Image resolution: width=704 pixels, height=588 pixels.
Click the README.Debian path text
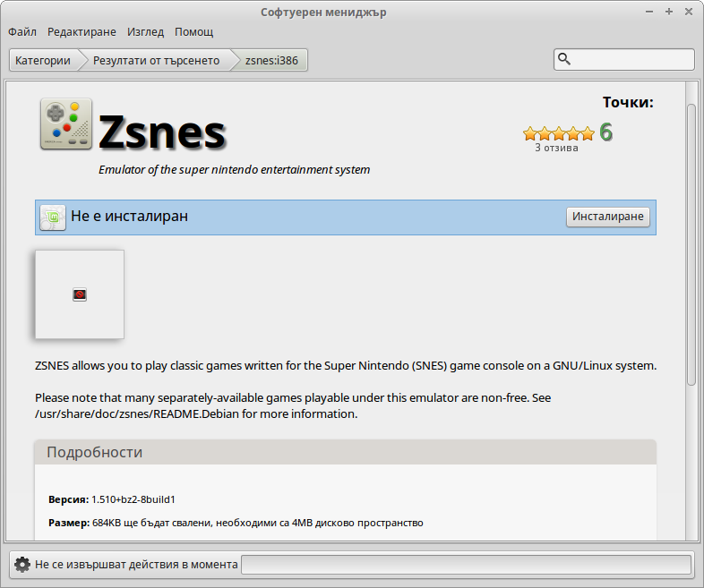pyautogui.click(x=137, y=413)
